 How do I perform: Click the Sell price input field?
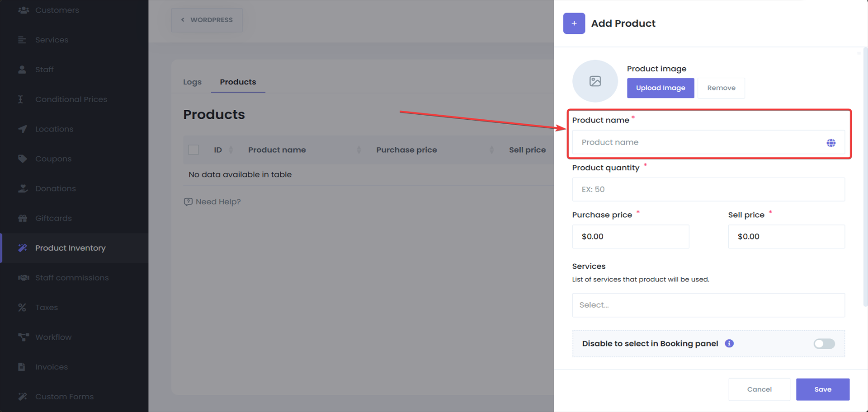point(786,237)
